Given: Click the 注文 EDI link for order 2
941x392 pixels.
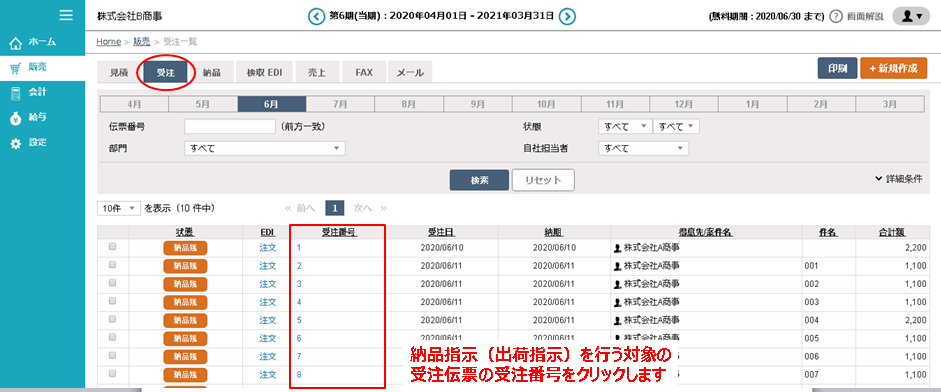Looking at the screenshot, I should pos(268,265).
